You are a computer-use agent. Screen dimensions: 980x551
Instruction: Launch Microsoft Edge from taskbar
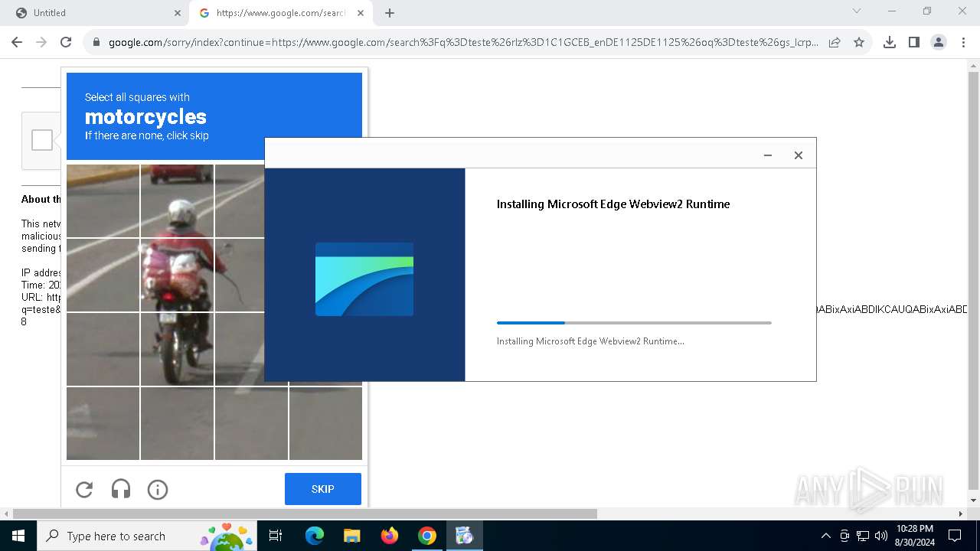315,536
